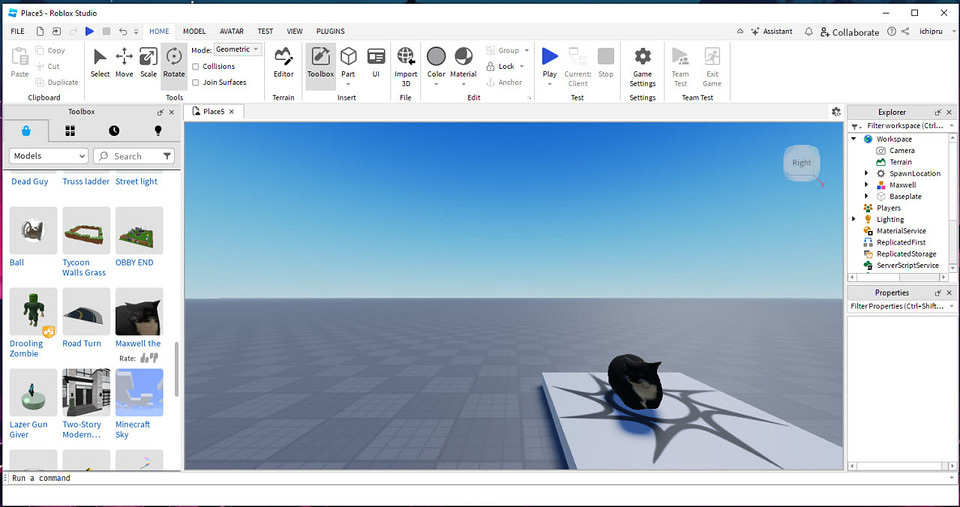Start playtest with Play button
Viewport: 960px width, 507px height.
pyautogui.click(x=550, y=62)
